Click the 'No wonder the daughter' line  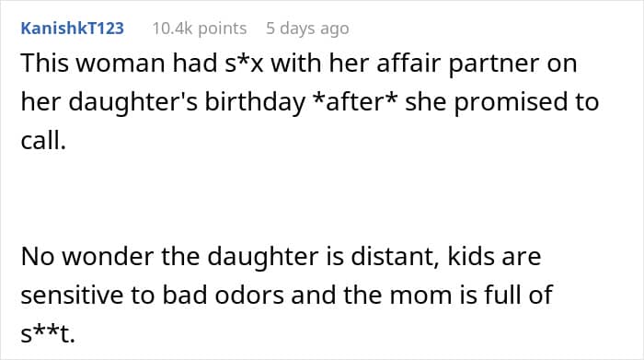pos(281,257)
